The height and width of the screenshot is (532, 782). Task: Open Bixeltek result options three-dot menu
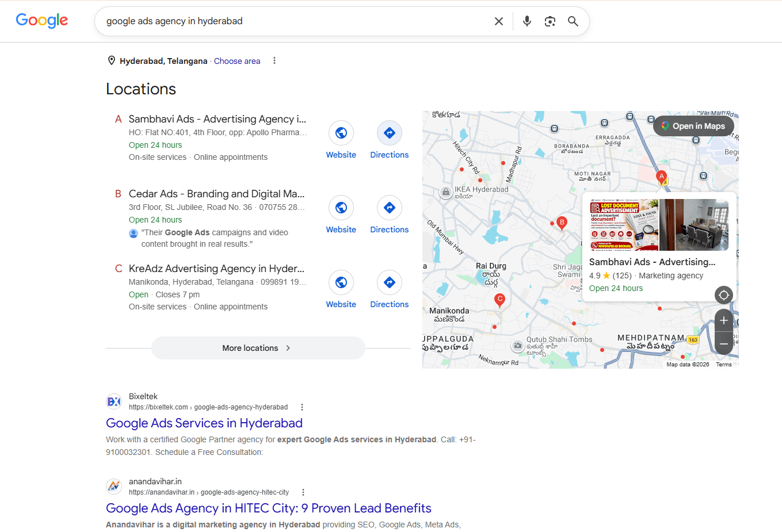(302, 407)
